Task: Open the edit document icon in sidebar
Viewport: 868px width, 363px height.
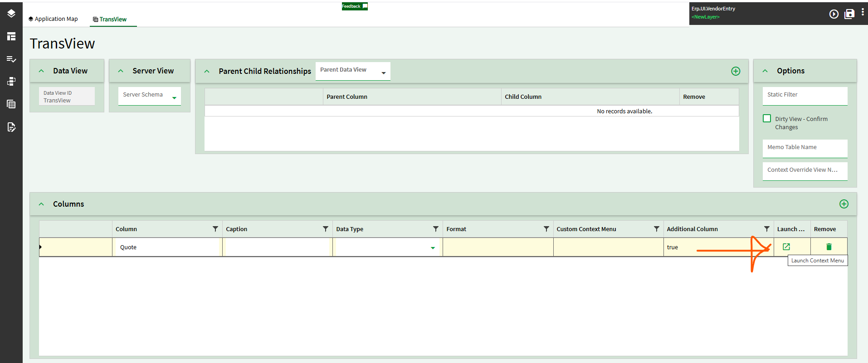Action: tap(11, 127)
